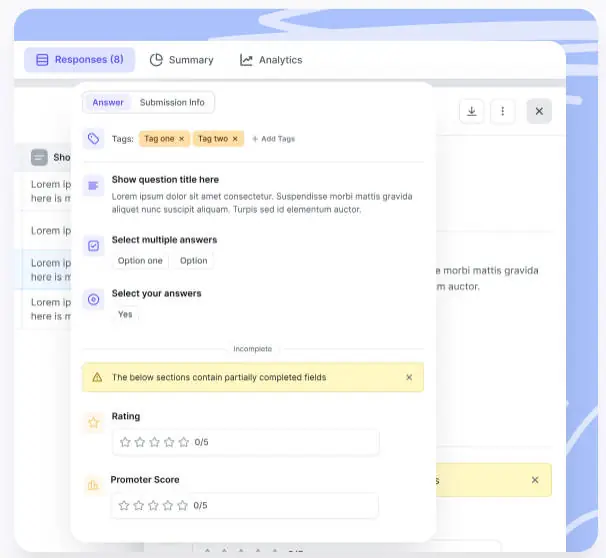Click the Select multiple answers heading

pos(164,240)
